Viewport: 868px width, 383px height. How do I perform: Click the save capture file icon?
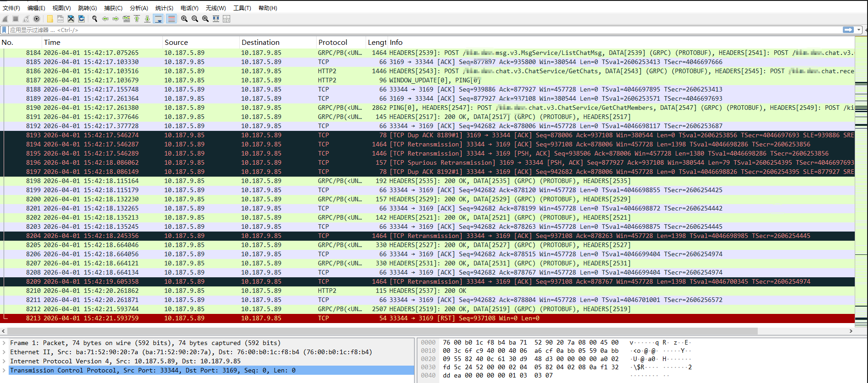(x=60, y=19)
